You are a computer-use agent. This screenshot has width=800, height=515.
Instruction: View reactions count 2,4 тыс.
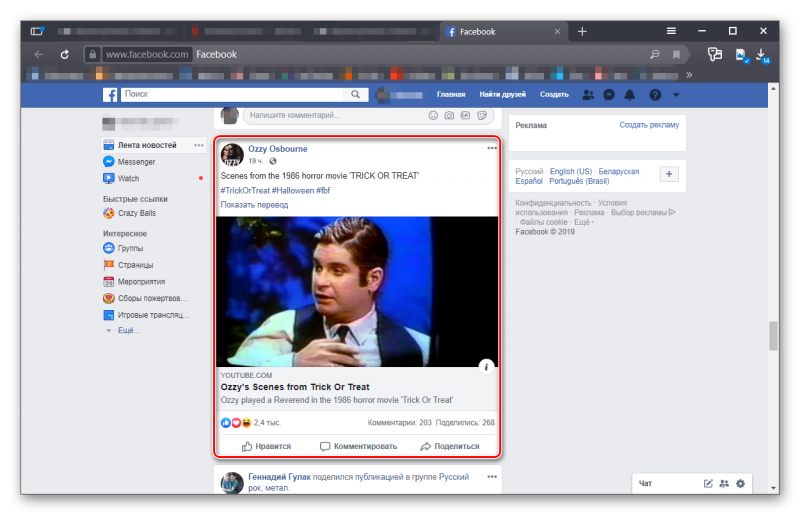[267, 423]
